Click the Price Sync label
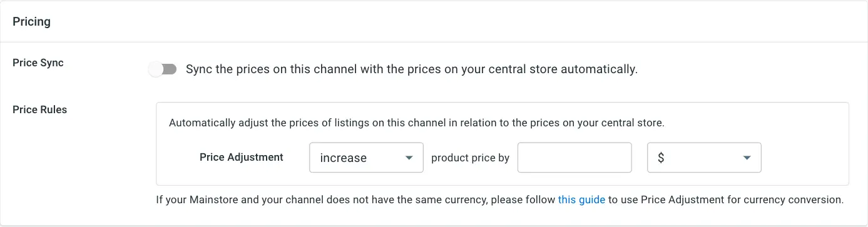The height and width of the screenshot is (227, 868). click(x=38, y=63)
